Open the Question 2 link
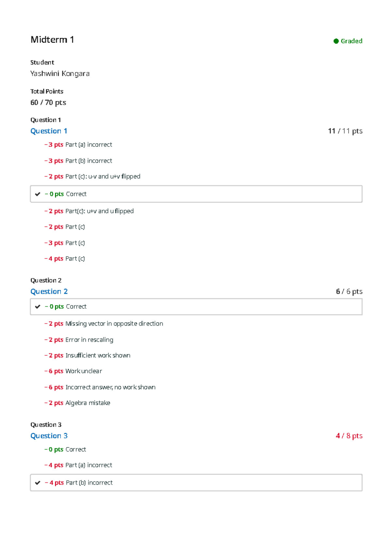This screenshot has width=392, height=555. 49,292
